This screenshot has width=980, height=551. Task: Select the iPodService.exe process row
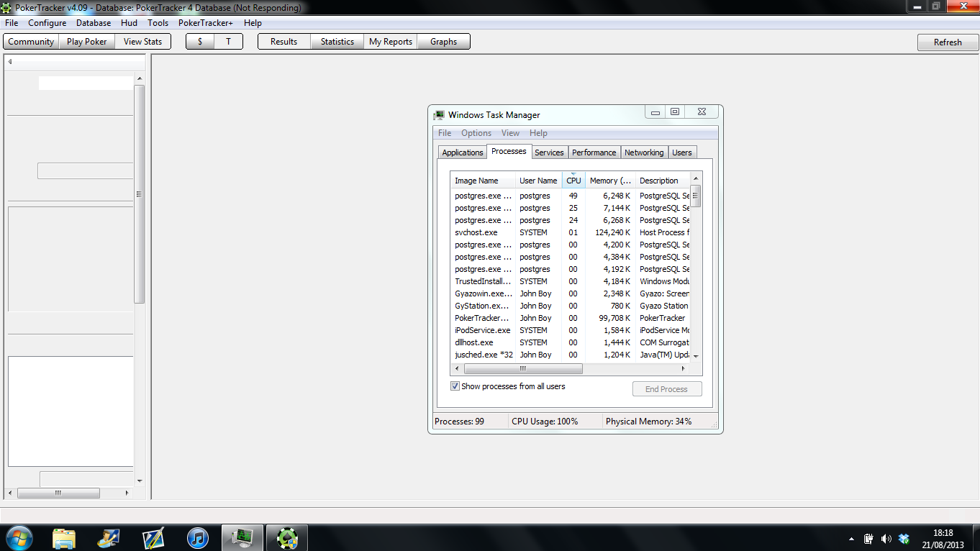click(571, 330)
